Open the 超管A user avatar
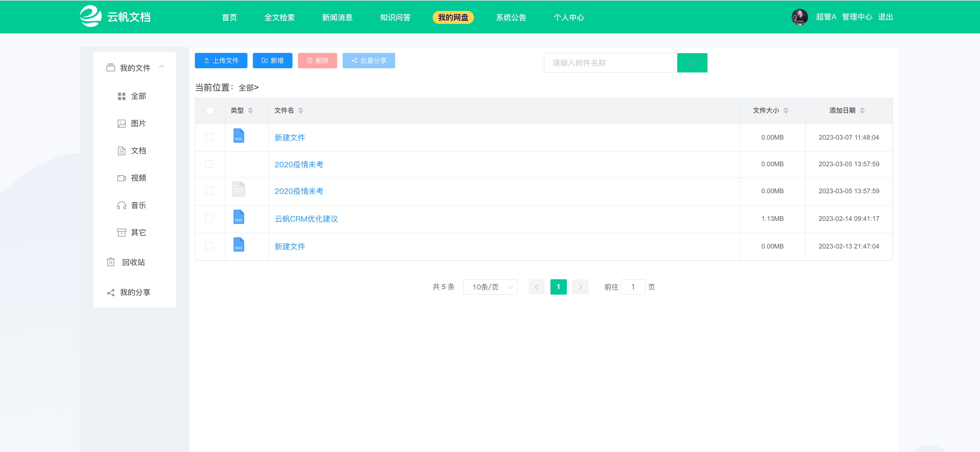Viewport: 980px width, 452px height. point(800,17)
